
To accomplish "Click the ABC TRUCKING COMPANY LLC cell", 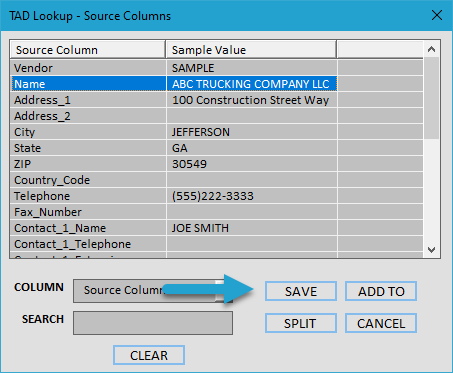I will (x=252, y=84).
